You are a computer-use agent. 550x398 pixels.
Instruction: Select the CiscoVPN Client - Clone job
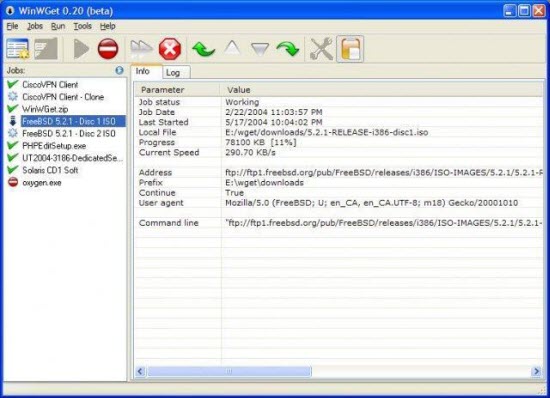[63, 97]
